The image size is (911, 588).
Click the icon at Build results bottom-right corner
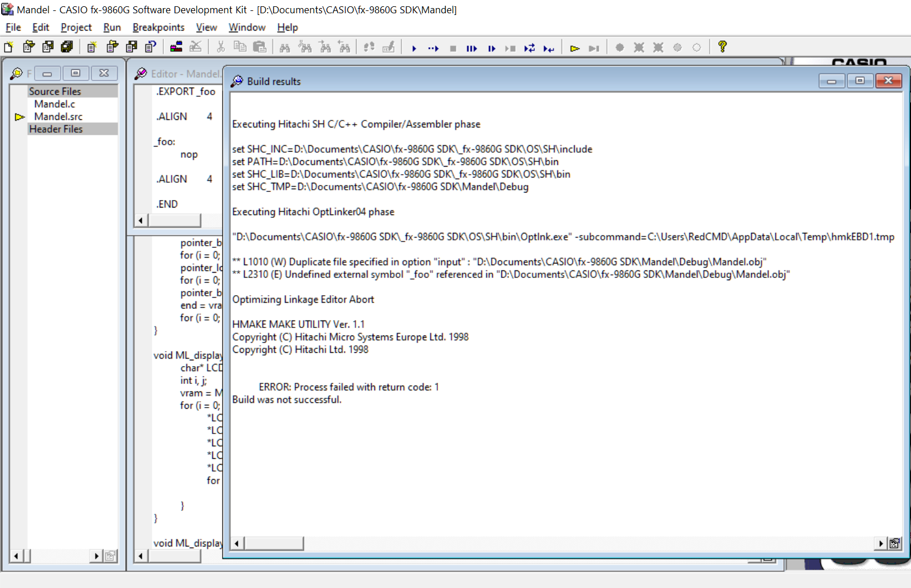(895, 543)
